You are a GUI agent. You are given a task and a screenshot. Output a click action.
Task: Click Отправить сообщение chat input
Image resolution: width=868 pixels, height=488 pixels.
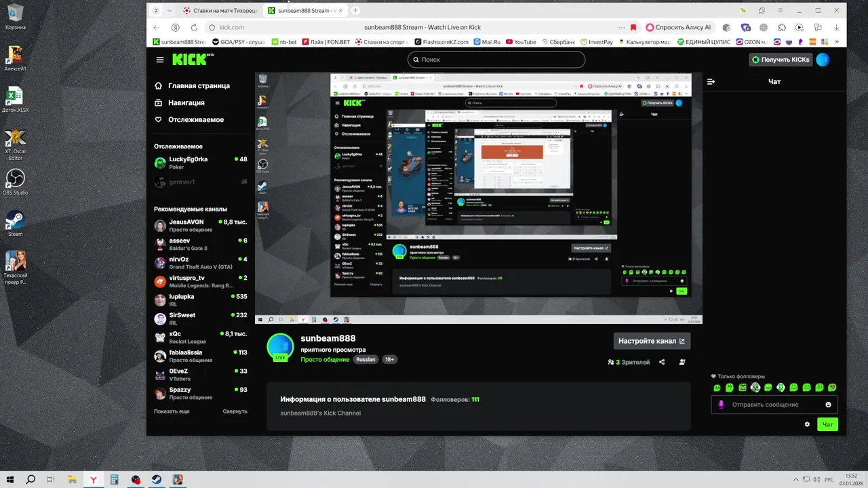pos(774,405)
